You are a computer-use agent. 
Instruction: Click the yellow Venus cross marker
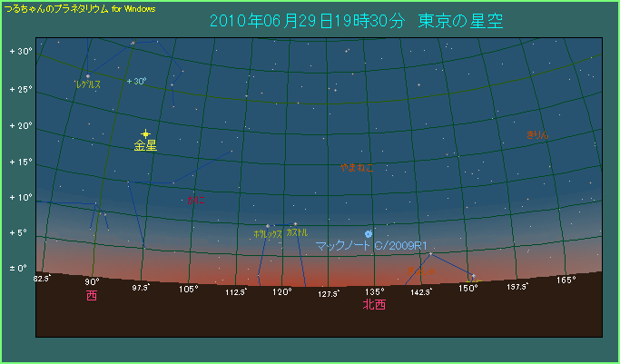point(146,134)
